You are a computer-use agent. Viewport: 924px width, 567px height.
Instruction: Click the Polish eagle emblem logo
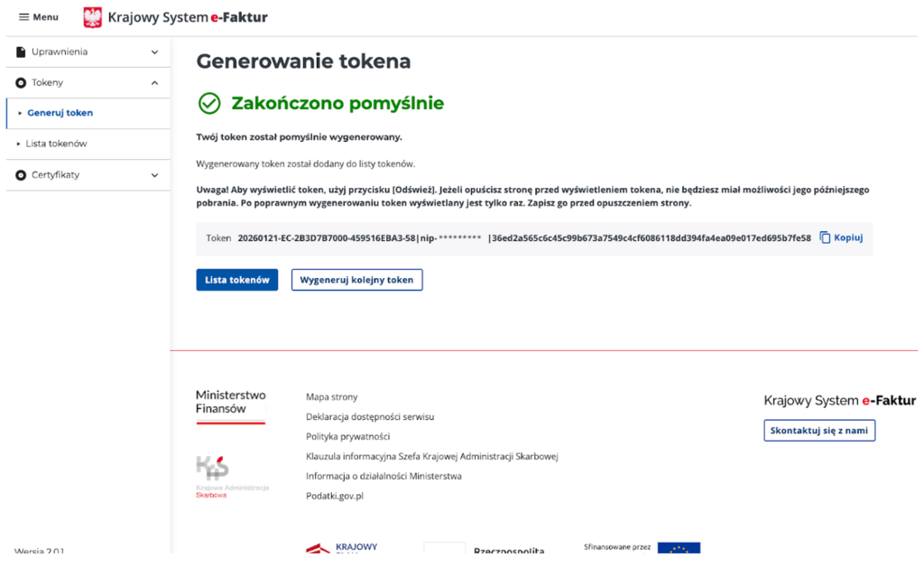93,17
